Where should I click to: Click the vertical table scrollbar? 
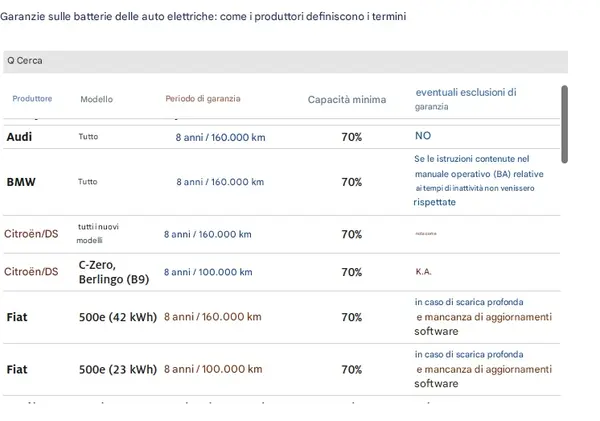pyautogui.click(x=564, y=125)
